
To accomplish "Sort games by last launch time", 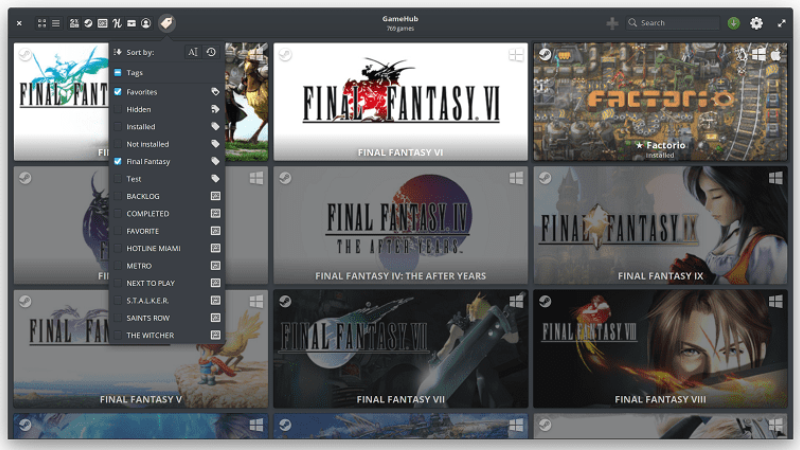I will pos(211,52).
